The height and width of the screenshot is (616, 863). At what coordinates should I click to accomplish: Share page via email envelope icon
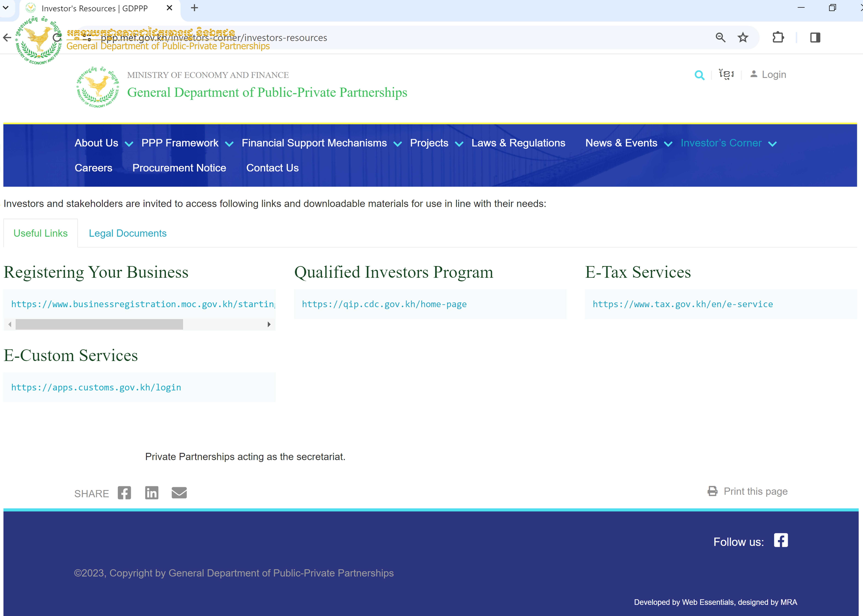click(179, 493)
